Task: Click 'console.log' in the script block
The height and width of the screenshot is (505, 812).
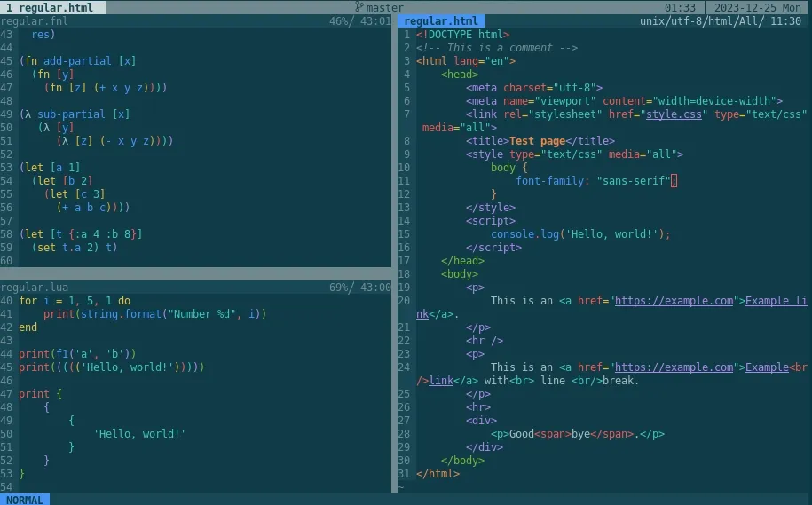Action: [x=524, y=234]
